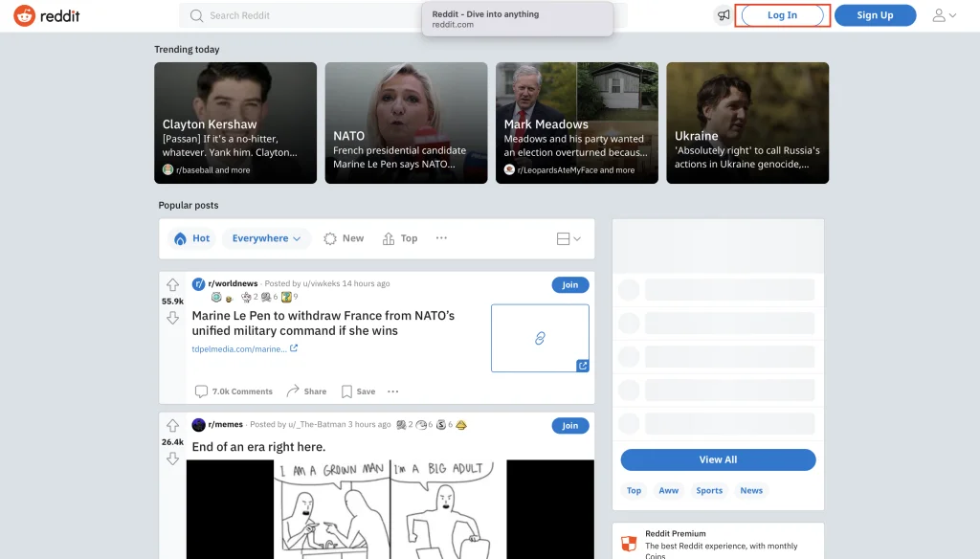Join the r/worldnews community

click(x=570, y=284)
